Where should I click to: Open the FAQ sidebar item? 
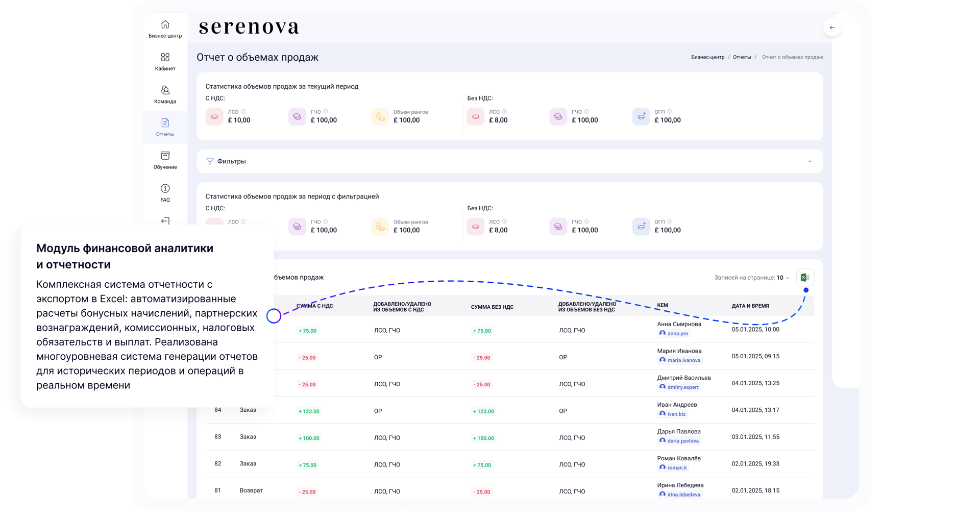165,193
